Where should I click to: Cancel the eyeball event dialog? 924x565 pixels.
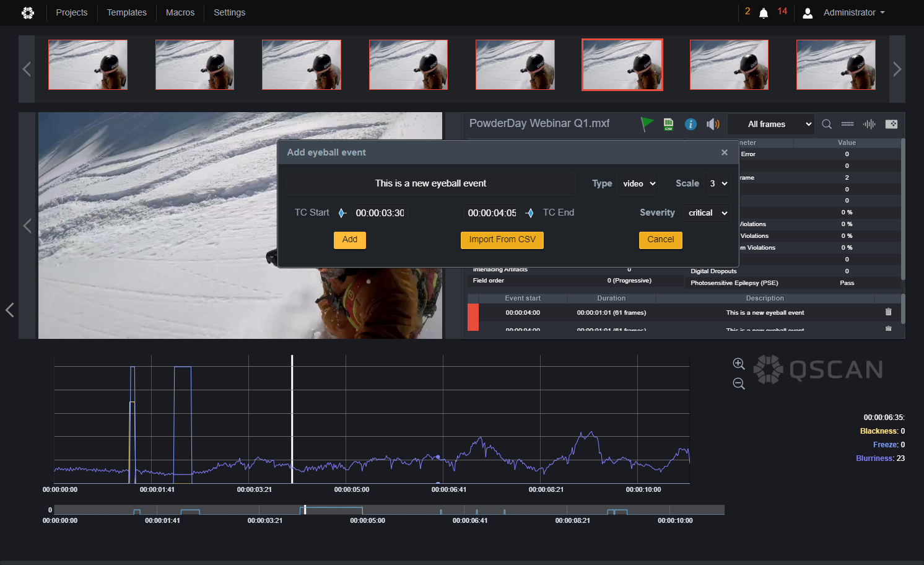[x=661, y=240]
